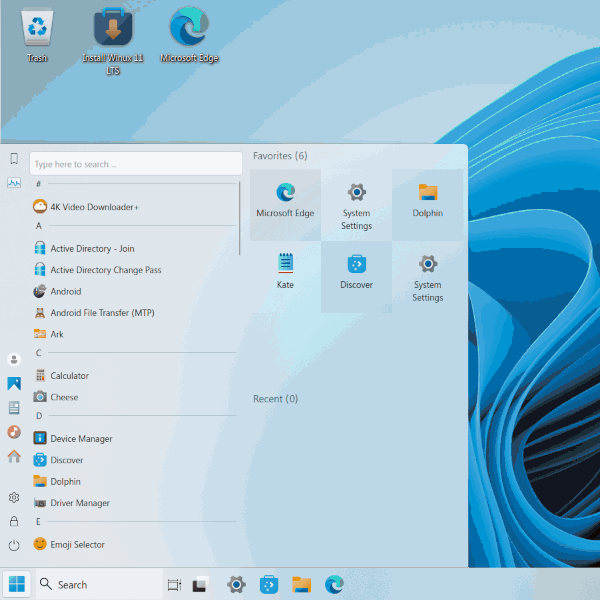600x600 pixels.
Task: Open Calculator from the app list
Action: (69, 376)
